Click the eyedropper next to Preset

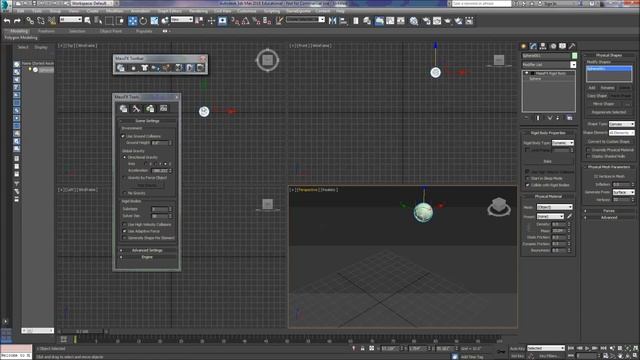[x=570, y=216]
